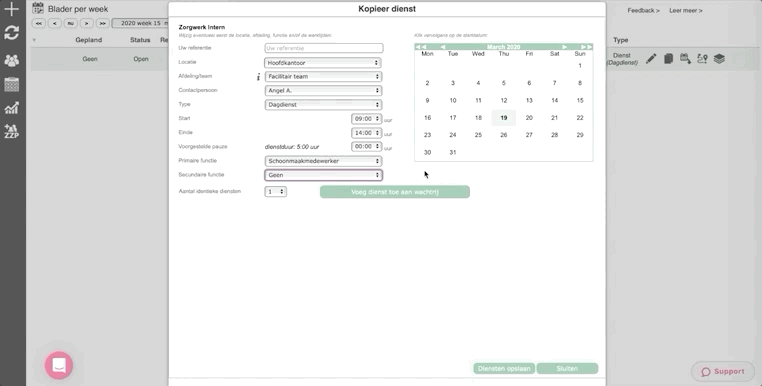Select March 31 in the calendar
Screen dimensions: 762x386
click(x=452, y=152)
